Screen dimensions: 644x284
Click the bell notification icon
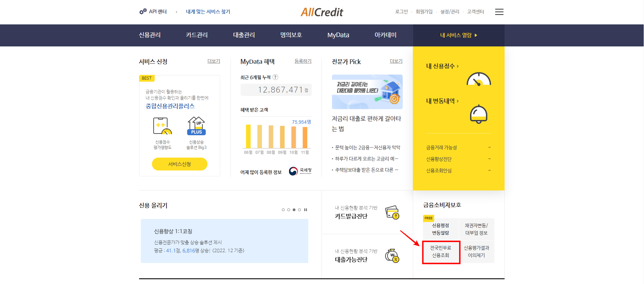479,114
